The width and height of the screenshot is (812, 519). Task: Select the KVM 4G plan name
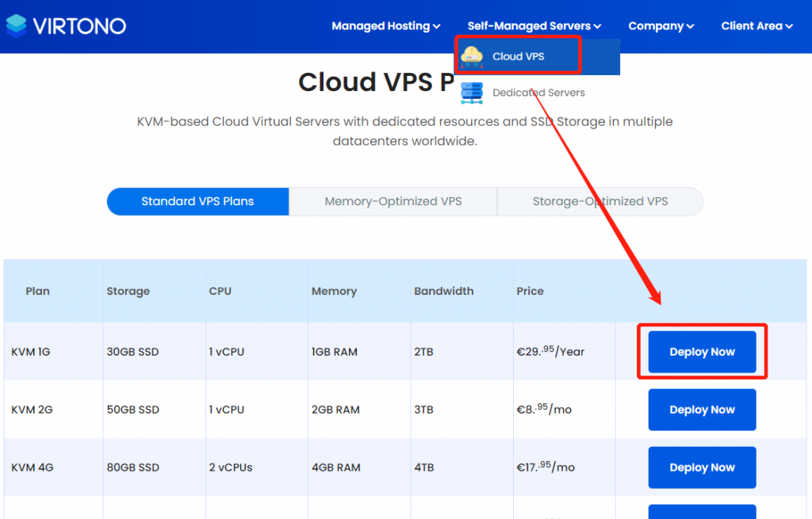coord(32,467)
